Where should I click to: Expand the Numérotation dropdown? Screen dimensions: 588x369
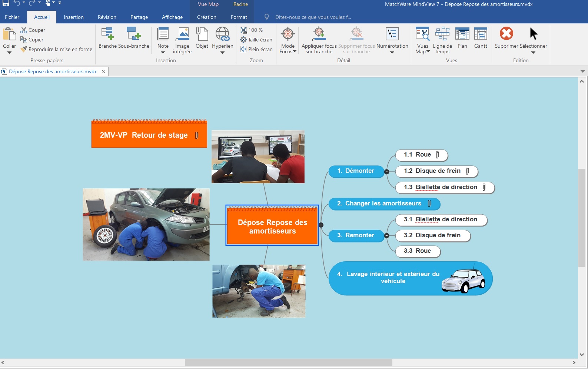tap(392, 53)
